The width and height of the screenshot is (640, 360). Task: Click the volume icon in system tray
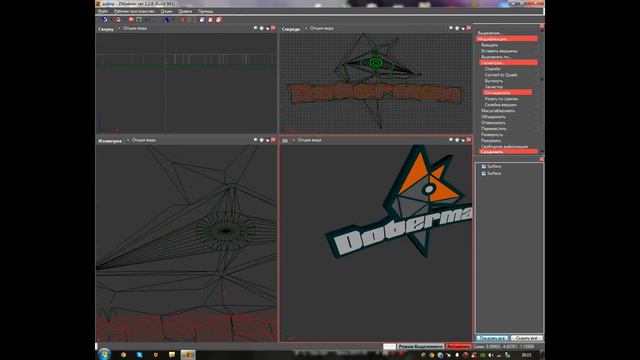tap(491, 355)
